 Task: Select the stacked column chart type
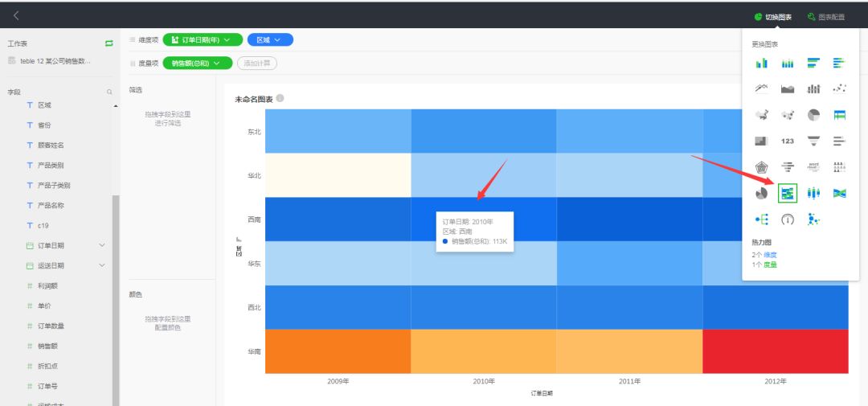787,64
